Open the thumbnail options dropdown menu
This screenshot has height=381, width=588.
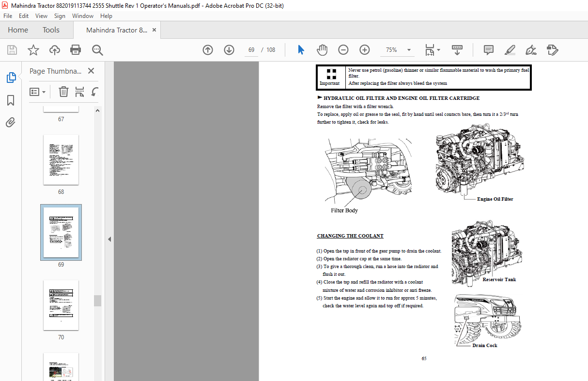[37, 92]
